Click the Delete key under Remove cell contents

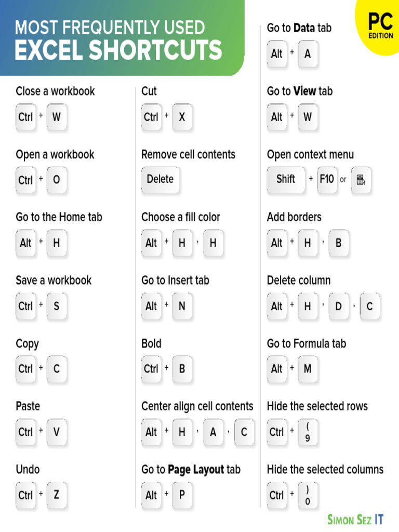click(160, 180)
